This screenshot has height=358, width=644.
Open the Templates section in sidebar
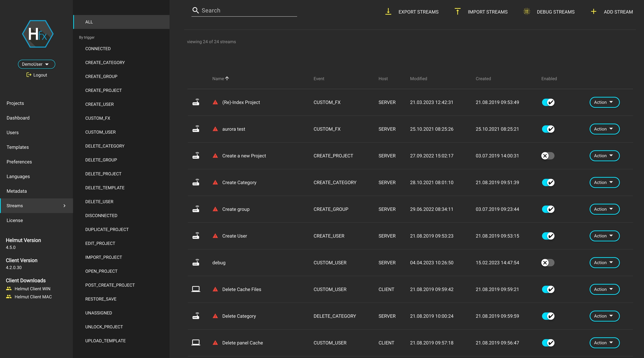pos(18,147)
